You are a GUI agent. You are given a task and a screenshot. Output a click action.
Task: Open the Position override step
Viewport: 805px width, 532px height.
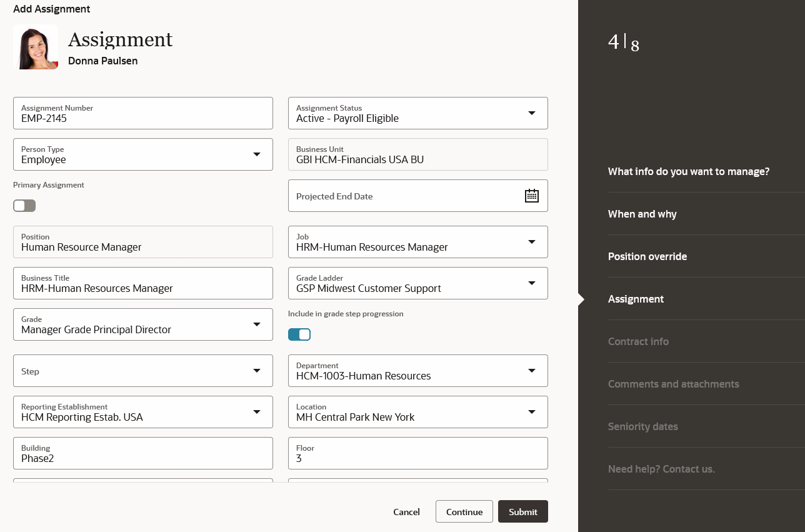647,256
